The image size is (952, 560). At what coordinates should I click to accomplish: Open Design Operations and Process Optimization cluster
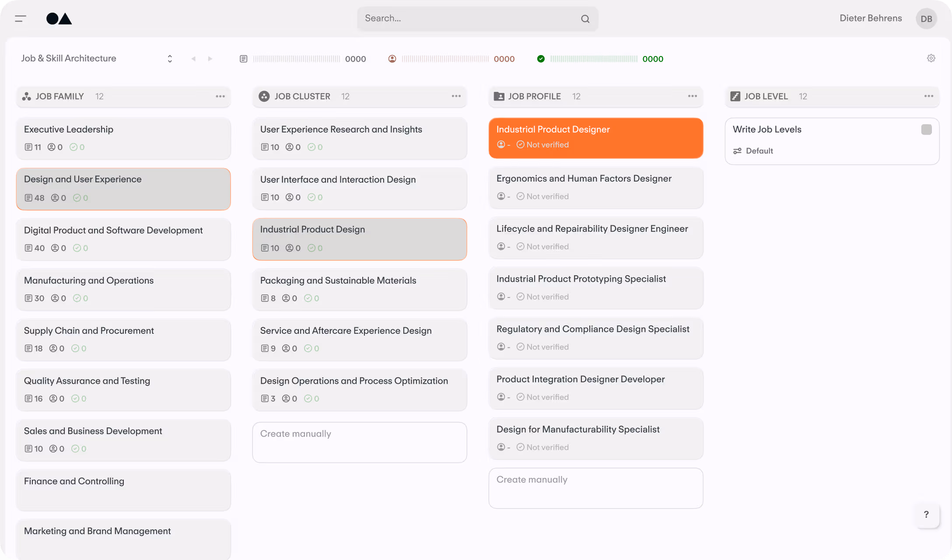point(360,390)
